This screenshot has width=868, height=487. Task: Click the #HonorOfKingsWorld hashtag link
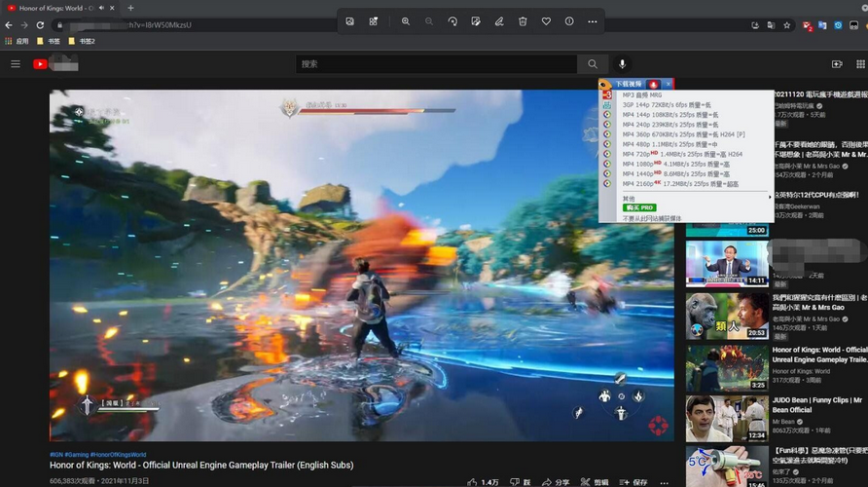point(118,455)
